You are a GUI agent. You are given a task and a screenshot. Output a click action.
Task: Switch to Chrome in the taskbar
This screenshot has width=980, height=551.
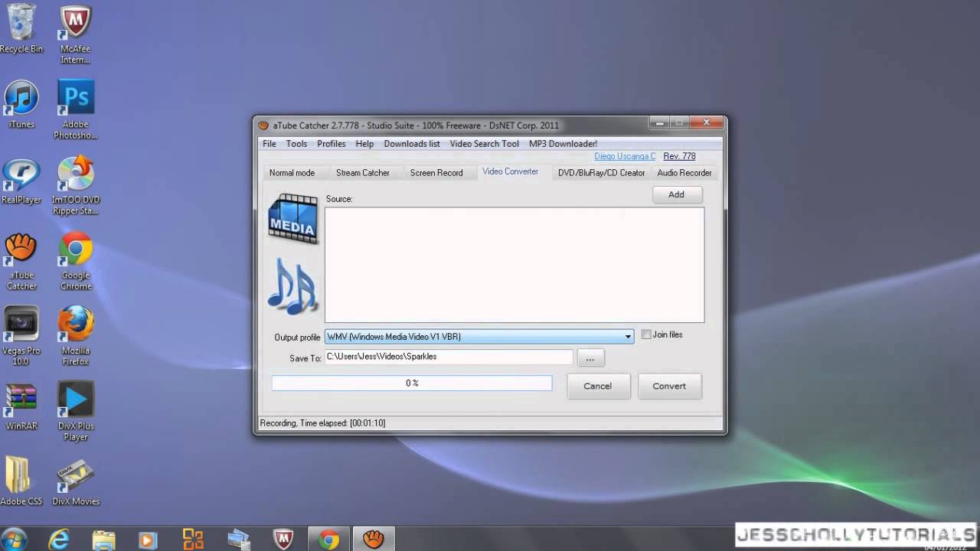pyautogui.click(x=329, y=540)
